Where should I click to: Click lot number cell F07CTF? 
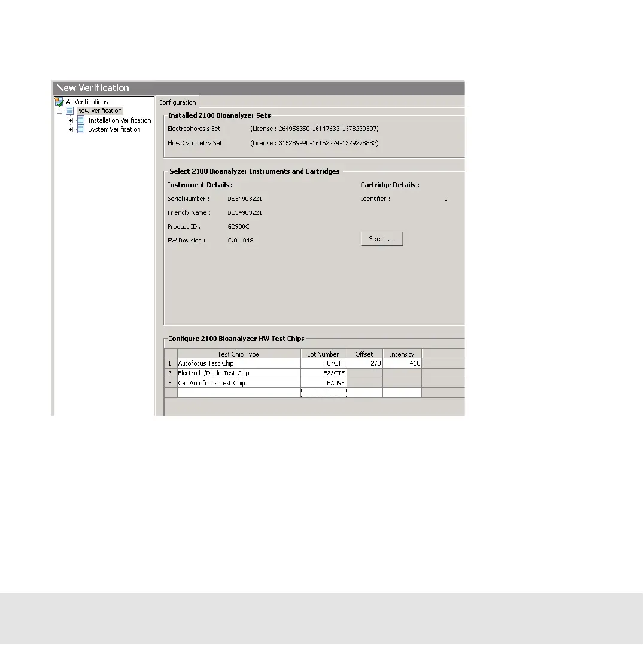point(323,363)
